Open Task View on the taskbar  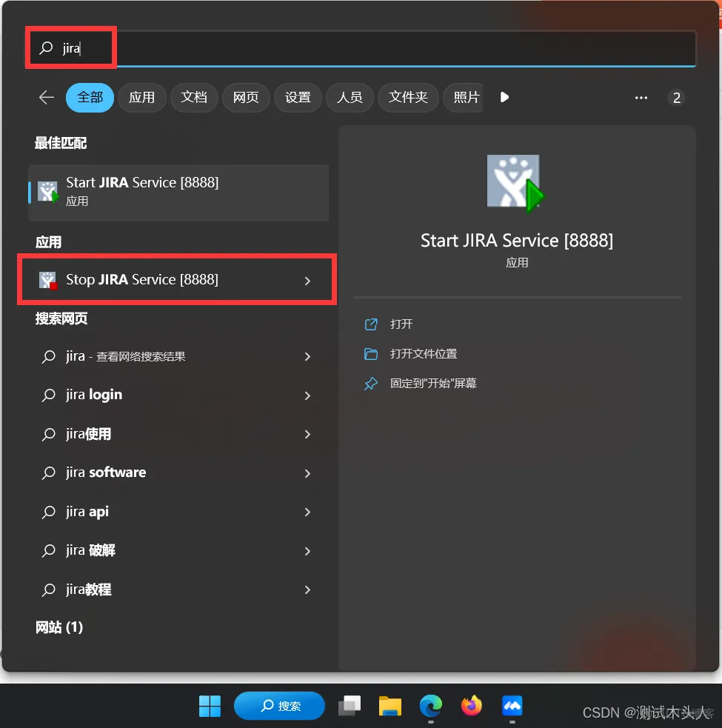tap(350, 706)
